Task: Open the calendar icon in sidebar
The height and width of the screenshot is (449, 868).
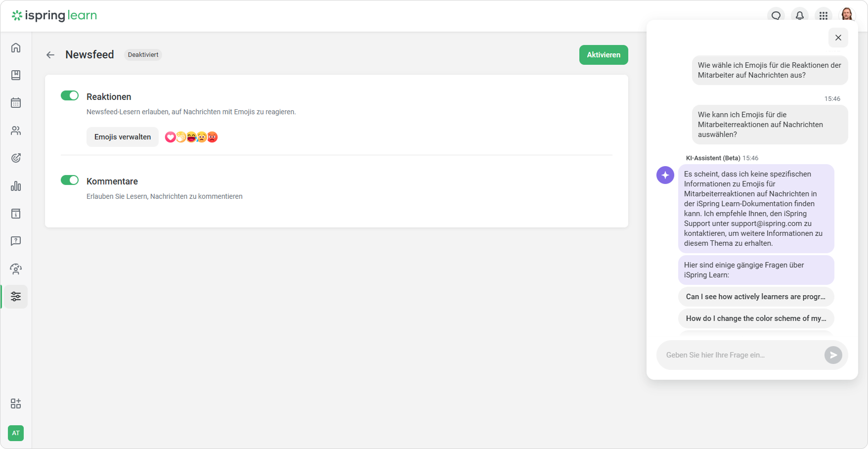Action: tap(16, 103)
